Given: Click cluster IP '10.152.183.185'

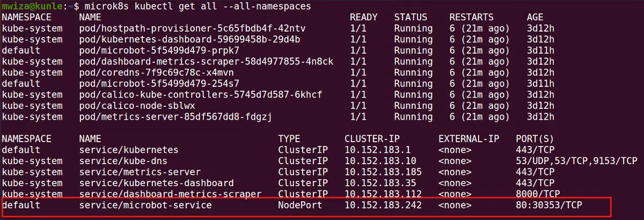Looking at the screenshot, I should point(383,172).
